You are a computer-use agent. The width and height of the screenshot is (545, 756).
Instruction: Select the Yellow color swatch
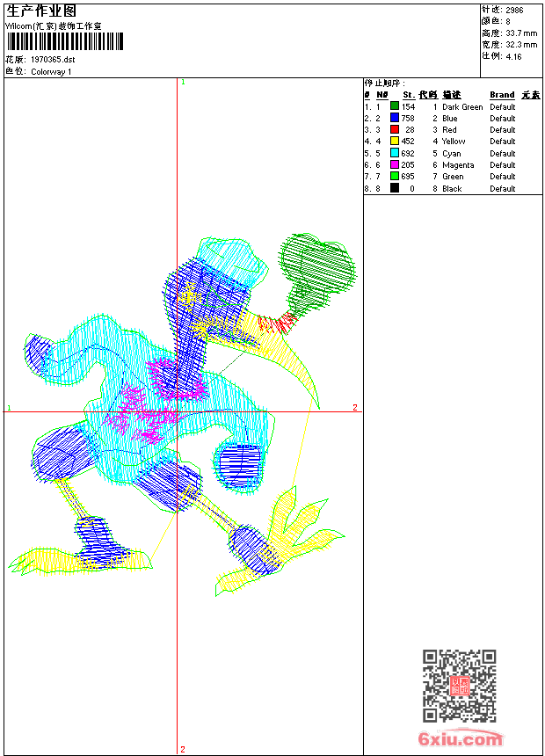(395, 141)
